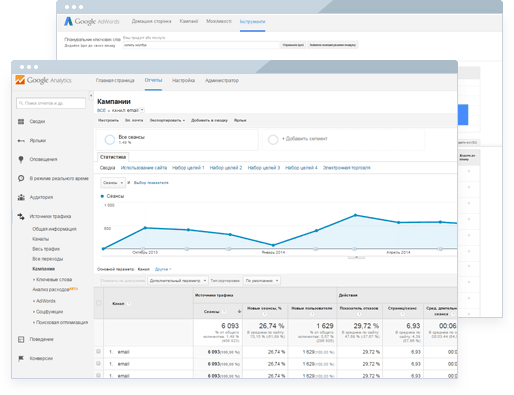Click help icon under Новые сеансы header
The image size is (514, 395).
click(x=264, y=314)
